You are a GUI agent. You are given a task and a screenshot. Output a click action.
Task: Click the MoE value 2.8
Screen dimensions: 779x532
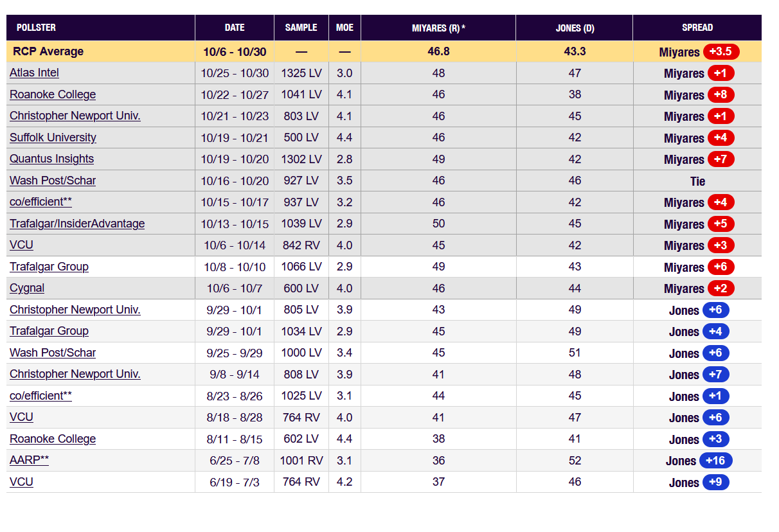[345, 159]
